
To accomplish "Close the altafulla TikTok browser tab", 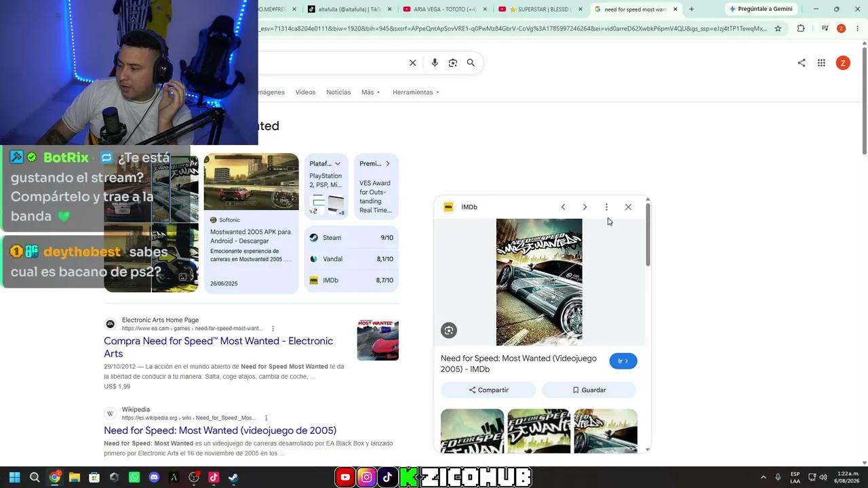I will [x=391, y=9].
